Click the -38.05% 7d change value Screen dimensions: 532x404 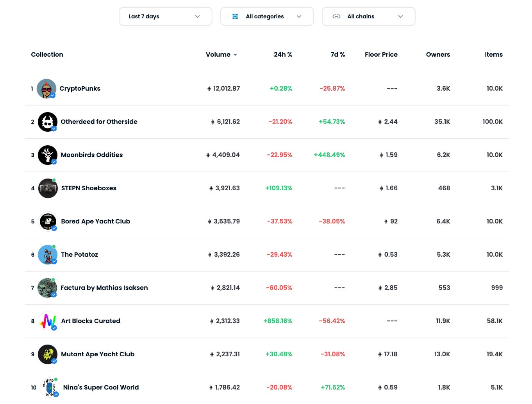point(332,222)
